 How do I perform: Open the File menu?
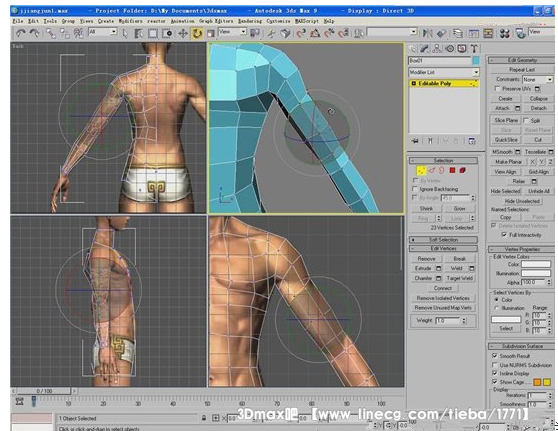tap(17, 21)
